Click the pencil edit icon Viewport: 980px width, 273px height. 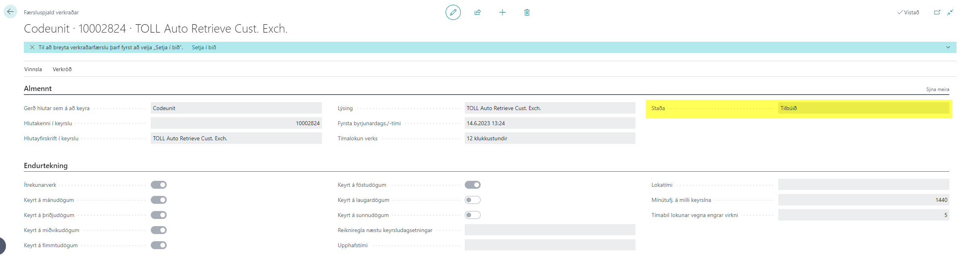453,12
